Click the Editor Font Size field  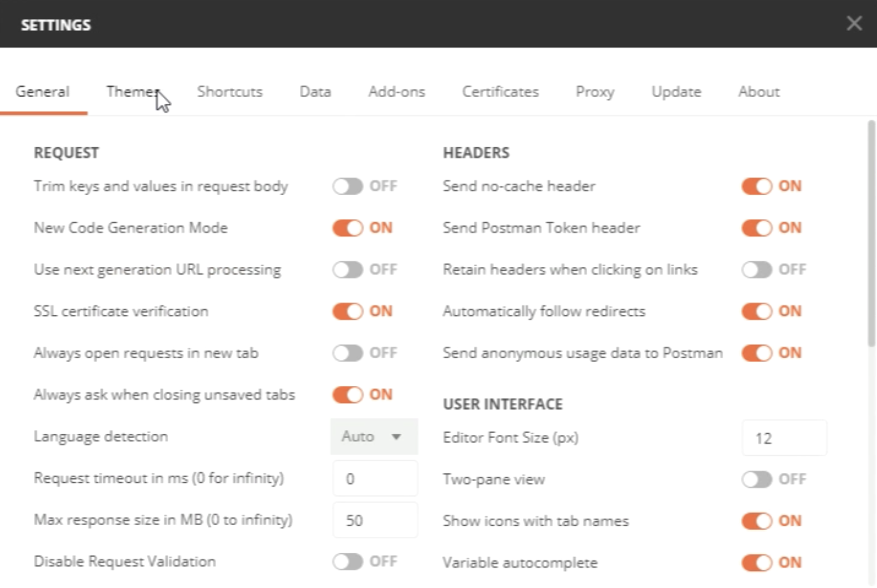coord(784,438)
